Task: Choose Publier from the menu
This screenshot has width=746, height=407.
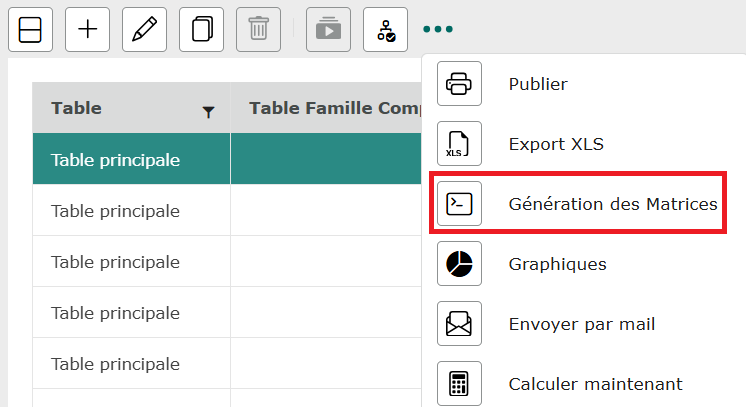Action: click(537, 84)
